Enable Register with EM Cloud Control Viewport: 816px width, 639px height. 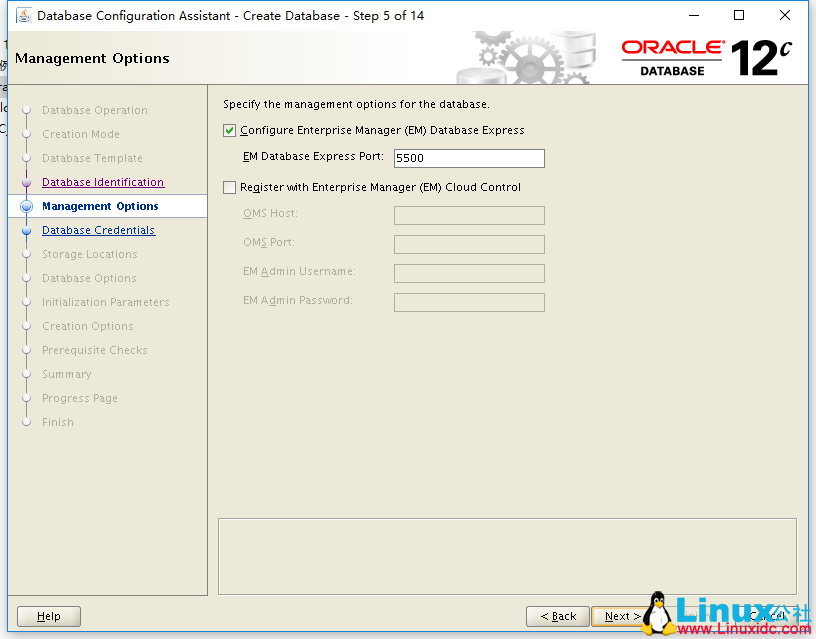coord(229,186)
